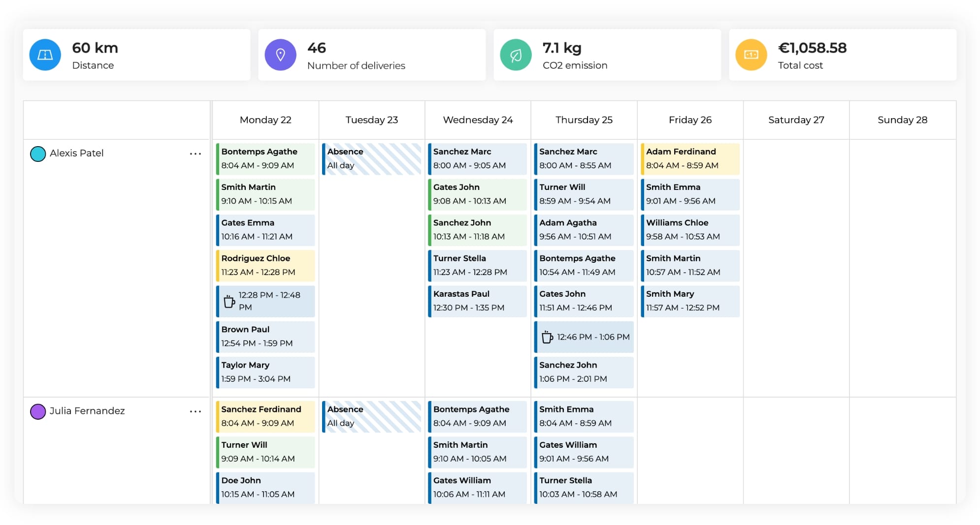Click the Number of deliveries pin icon

click(281, 55)
